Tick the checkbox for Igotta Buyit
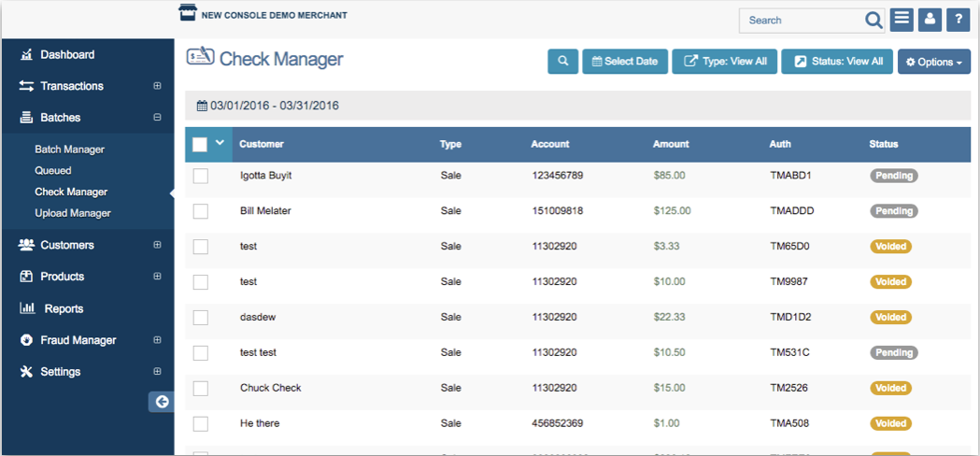This screenshot has width=980, height=456. [x=201, y=176]
